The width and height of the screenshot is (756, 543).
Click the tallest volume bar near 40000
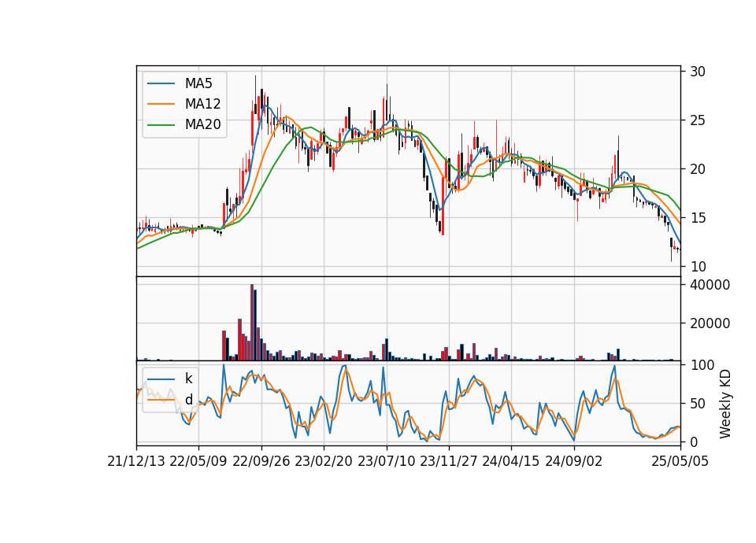click(252, 323)
